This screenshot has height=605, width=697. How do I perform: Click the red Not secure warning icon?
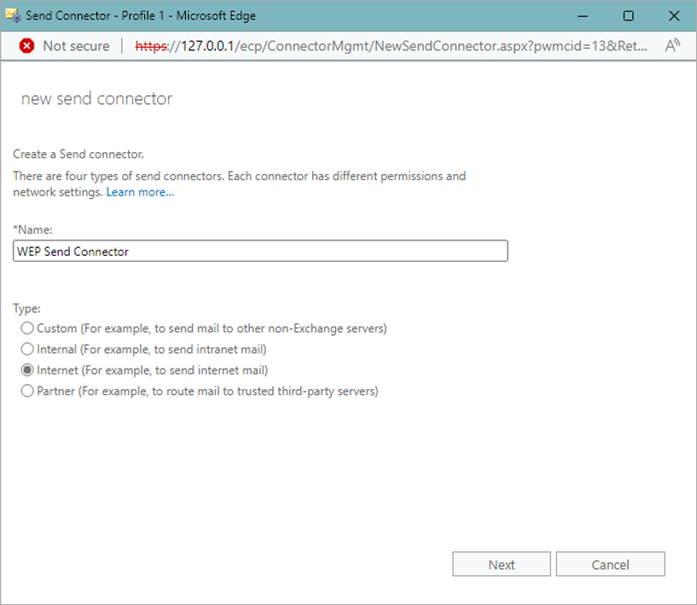coord(26,46)
